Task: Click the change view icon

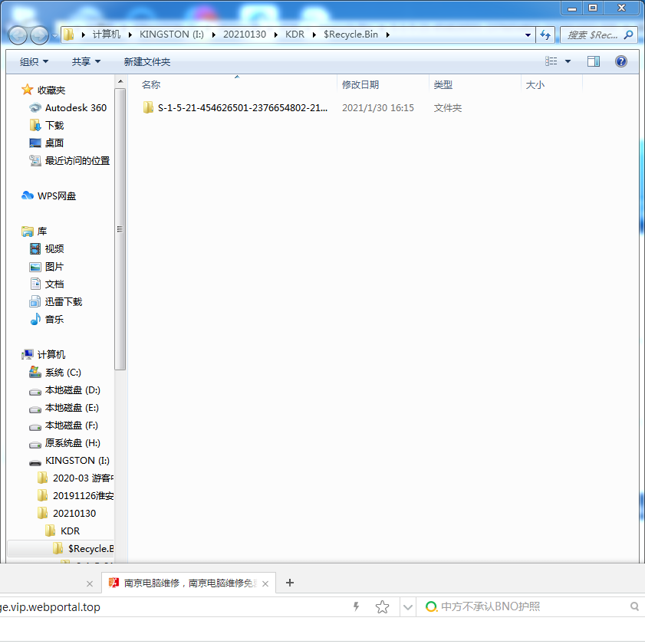Action: (551, 61)
